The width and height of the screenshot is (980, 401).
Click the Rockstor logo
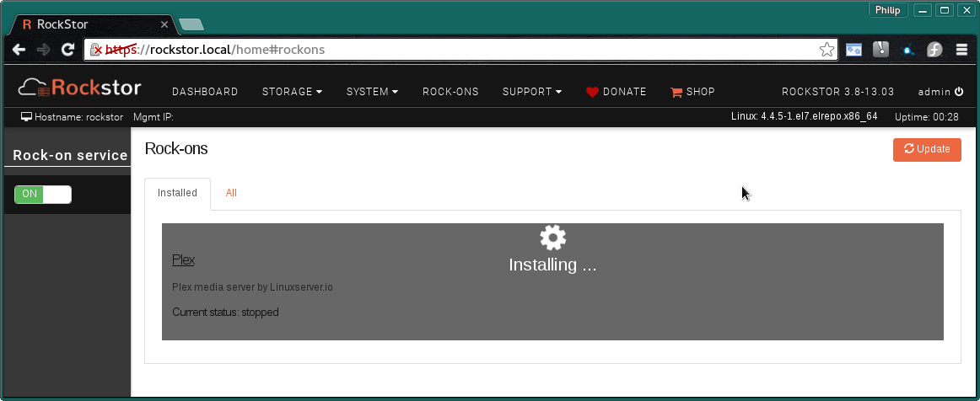pyautogui.click(x=79, y=88)
